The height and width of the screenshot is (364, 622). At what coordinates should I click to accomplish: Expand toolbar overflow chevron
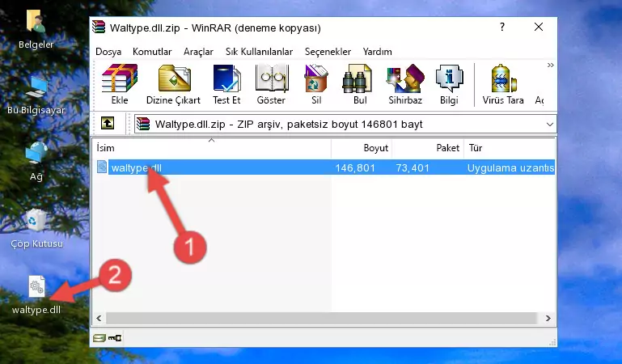550,66
